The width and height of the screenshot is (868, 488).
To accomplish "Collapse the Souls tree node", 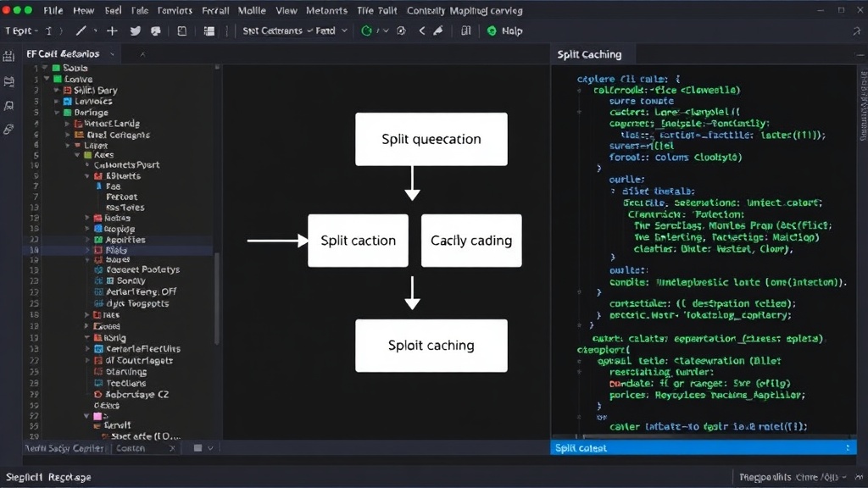I will click(46, 68).
